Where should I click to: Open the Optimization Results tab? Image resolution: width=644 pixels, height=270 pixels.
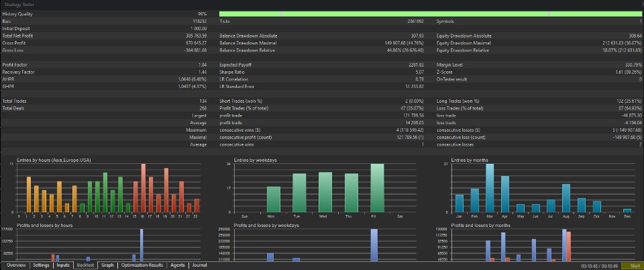(142, 265)
